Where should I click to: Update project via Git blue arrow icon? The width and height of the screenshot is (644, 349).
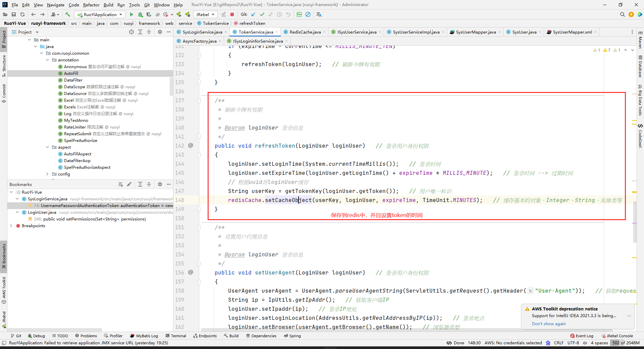[x=253, y=14]
